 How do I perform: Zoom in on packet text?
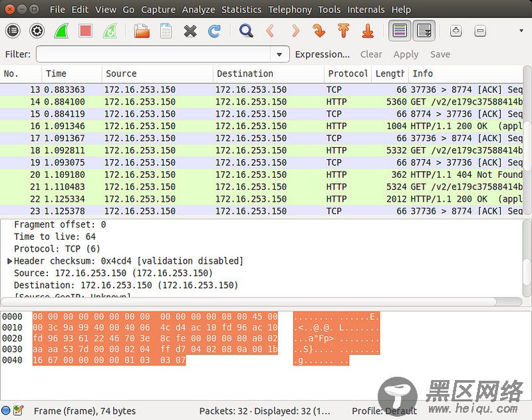[456, 31]
